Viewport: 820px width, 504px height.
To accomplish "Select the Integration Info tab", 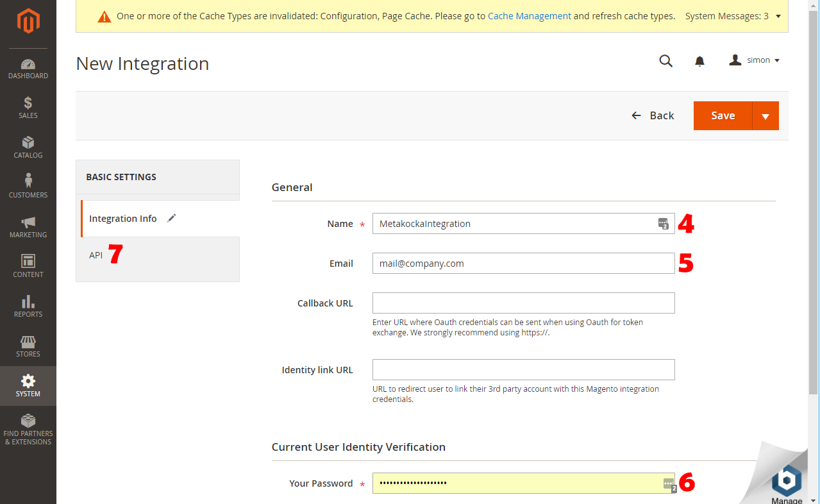I will tap(122, 219).
